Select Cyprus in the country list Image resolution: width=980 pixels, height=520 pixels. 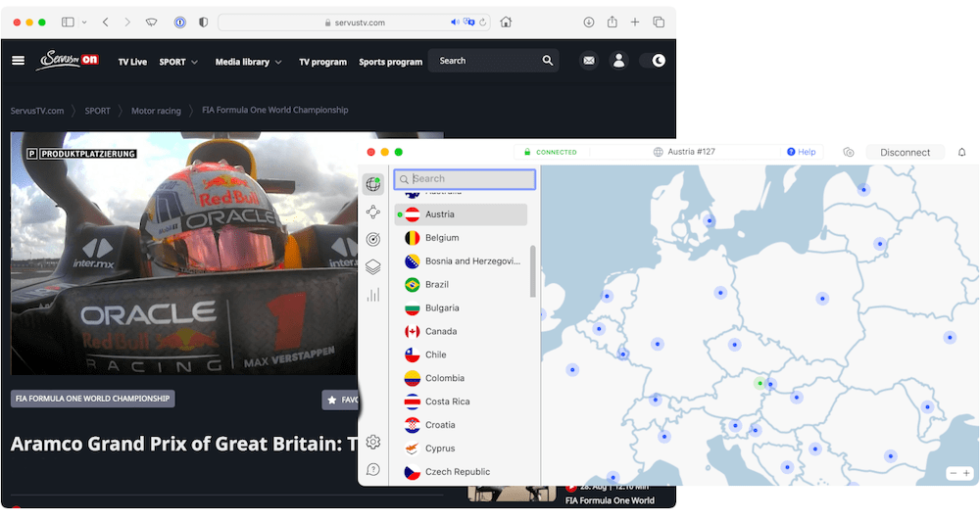click(462, 449)
